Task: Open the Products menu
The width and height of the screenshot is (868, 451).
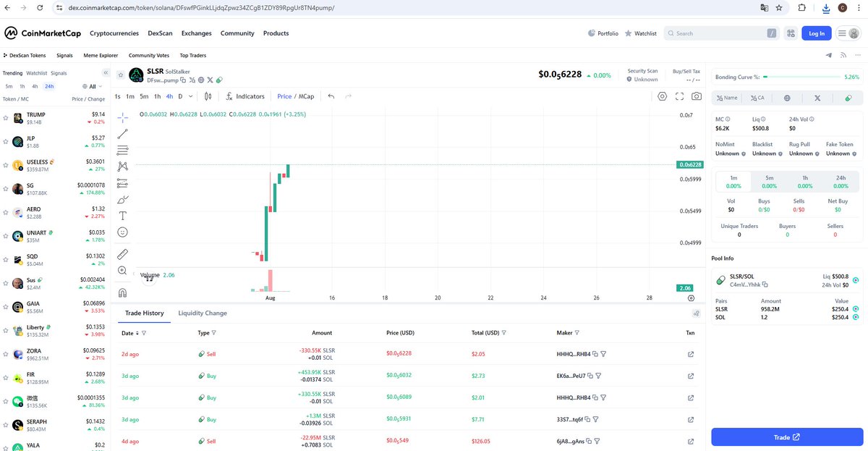Action: click(276, 33)
